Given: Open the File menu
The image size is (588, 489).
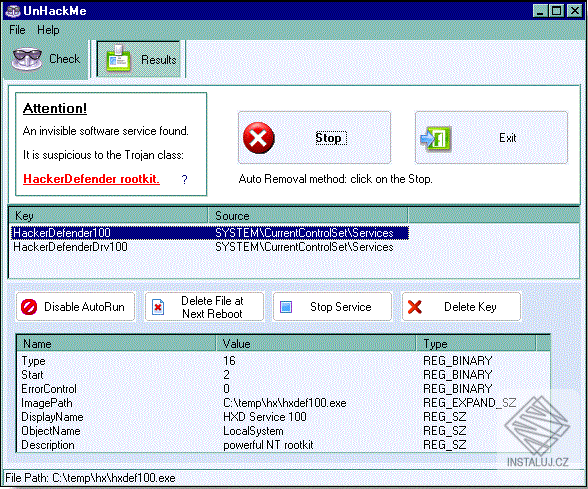Looking at the screenshot, I should (17, 30).
